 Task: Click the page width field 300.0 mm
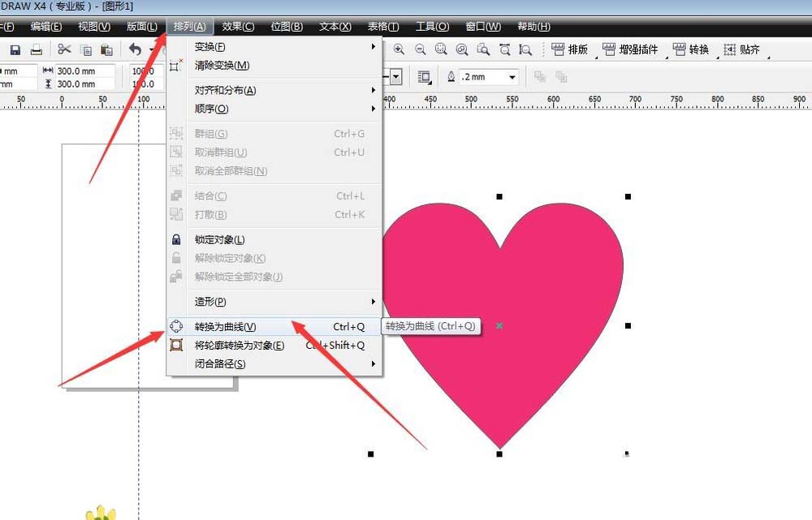click(x=84, y=71)
